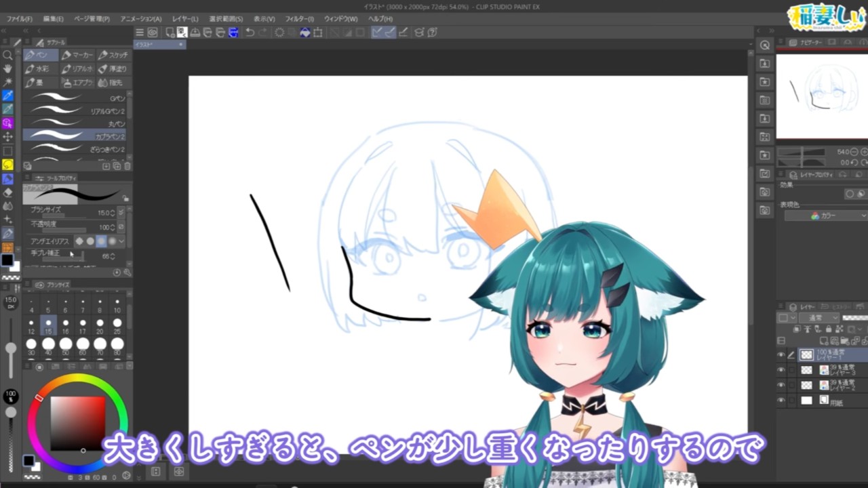Click duplicate sub tool icon

[116, 166]
